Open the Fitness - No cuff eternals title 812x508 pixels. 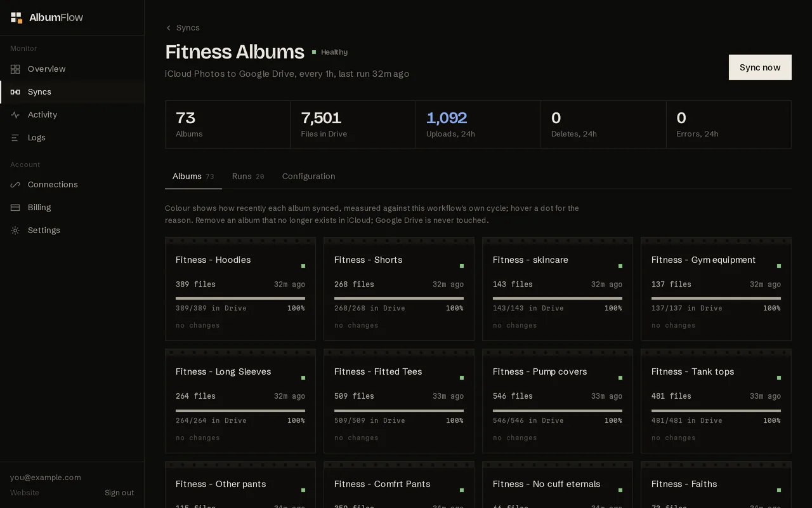pos(547,484)
